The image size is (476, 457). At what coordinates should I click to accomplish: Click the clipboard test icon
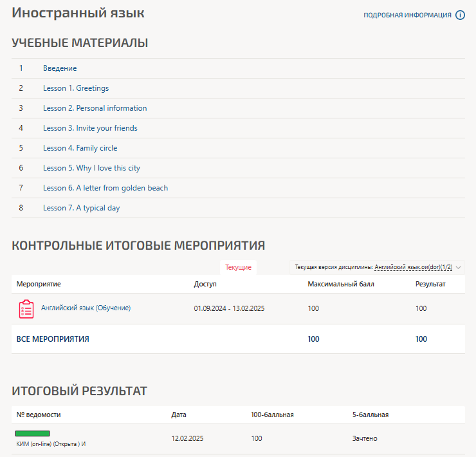pyautogui.click(x=26, y=309)
